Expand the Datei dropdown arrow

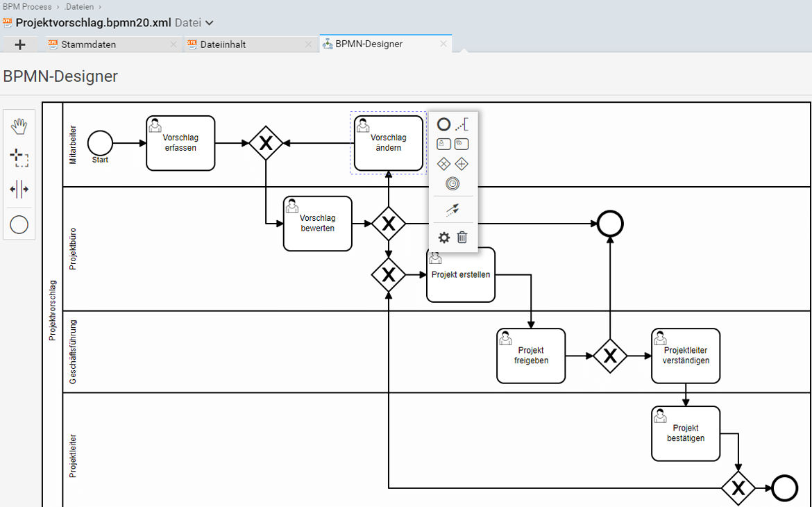coord(210,23)
